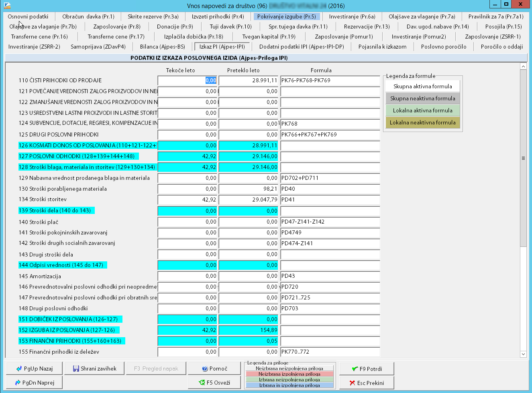Select row 126 KOSMATI DONOS OD POSLOVANJA label
Screen dimensions: 532x393
(87, 145)
